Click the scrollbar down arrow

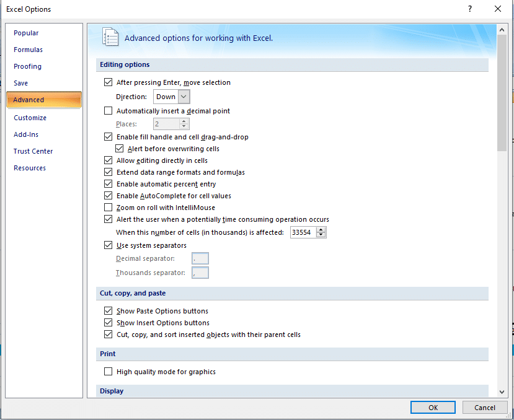(x=502, y=391)
